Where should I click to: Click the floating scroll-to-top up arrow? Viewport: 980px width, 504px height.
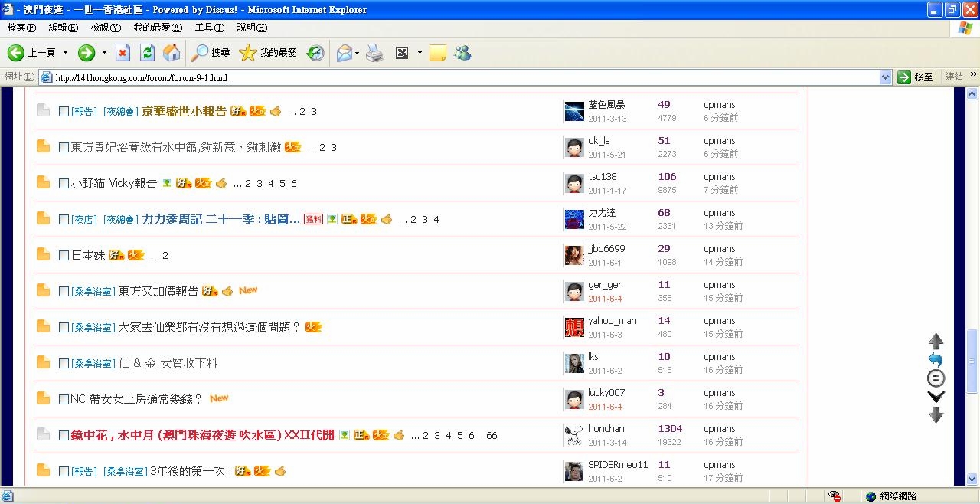(936, 342)
